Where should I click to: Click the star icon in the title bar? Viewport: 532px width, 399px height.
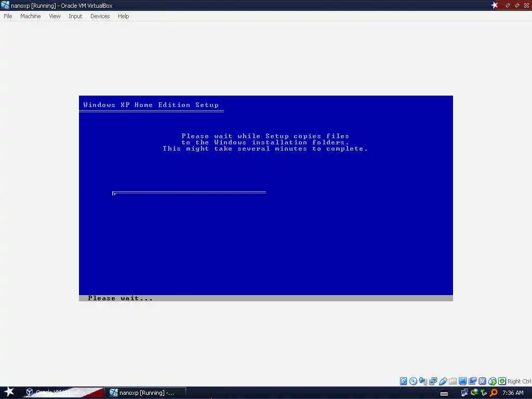click(x=495, y=5)
